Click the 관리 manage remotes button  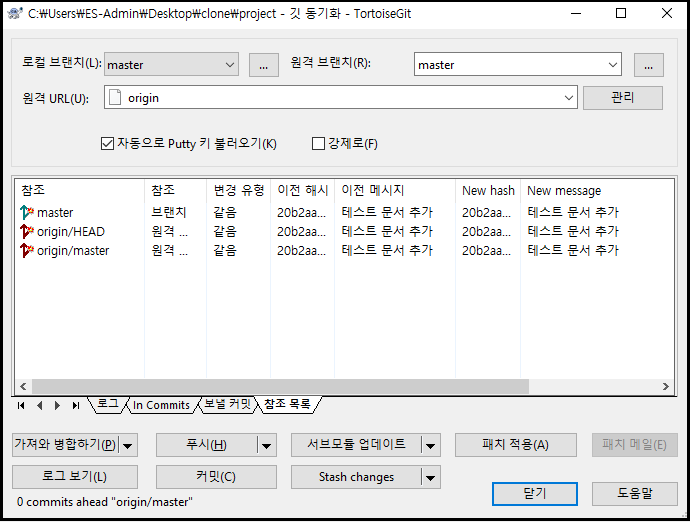(x=623, y=98)
